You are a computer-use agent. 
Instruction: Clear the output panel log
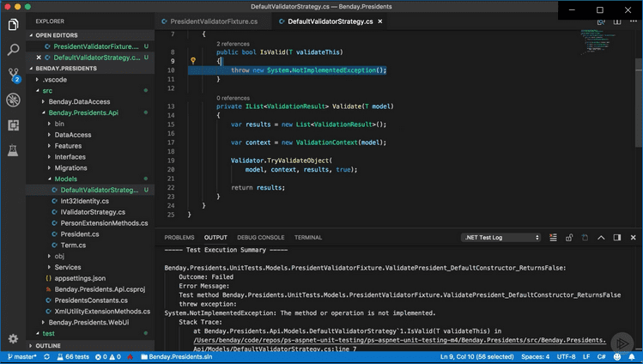coord(553,237)
